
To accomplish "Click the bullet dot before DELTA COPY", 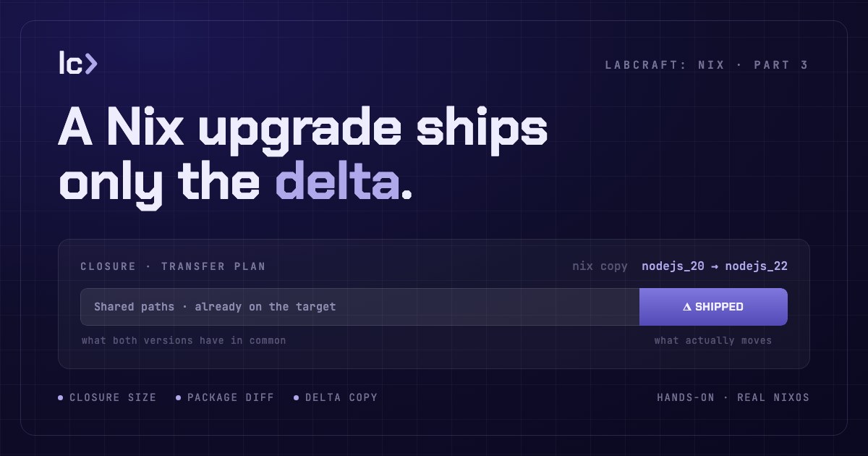I will click(297, 397).
